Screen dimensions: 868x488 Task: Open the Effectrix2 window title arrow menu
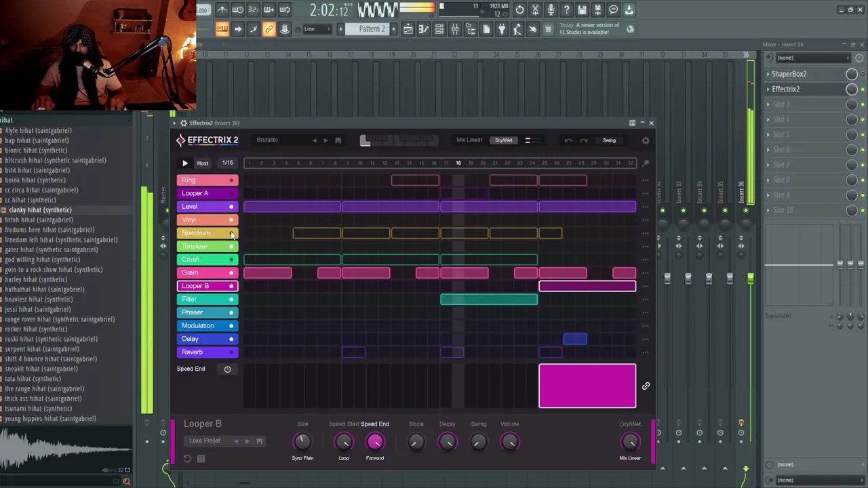click(173, 123)
